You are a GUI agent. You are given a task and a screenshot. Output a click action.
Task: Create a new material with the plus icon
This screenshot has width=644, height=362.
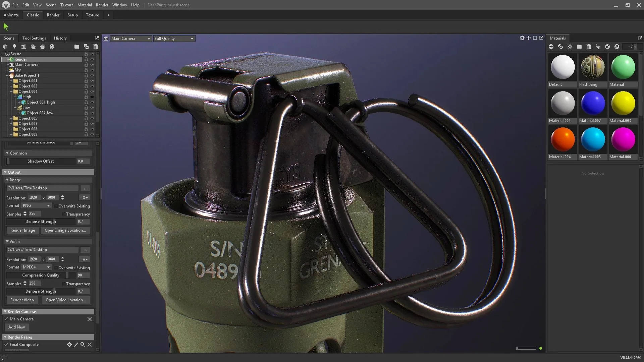[551, 47]
